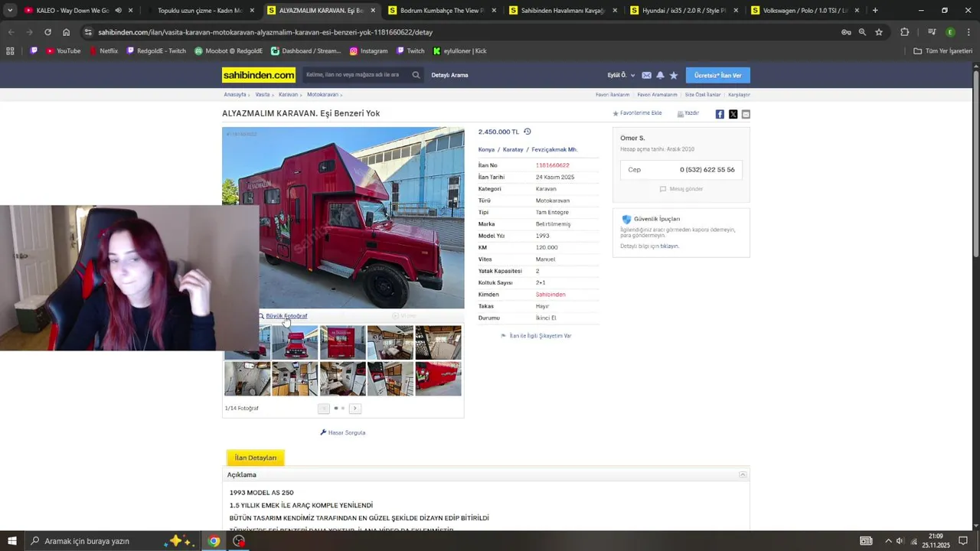This screenshot has width=980, height=551.
Task: Reload the browser page
Action: [x=47, y=32]
